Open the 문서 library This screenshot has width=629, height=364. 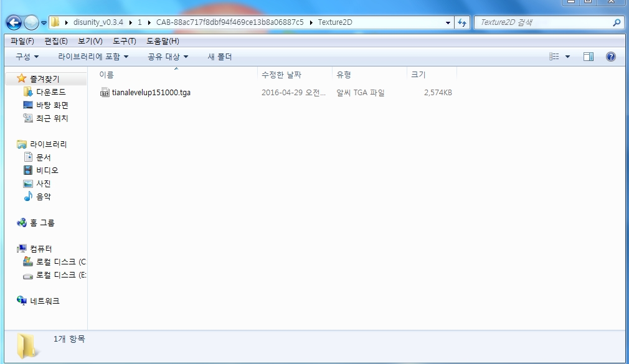point(44,157)
